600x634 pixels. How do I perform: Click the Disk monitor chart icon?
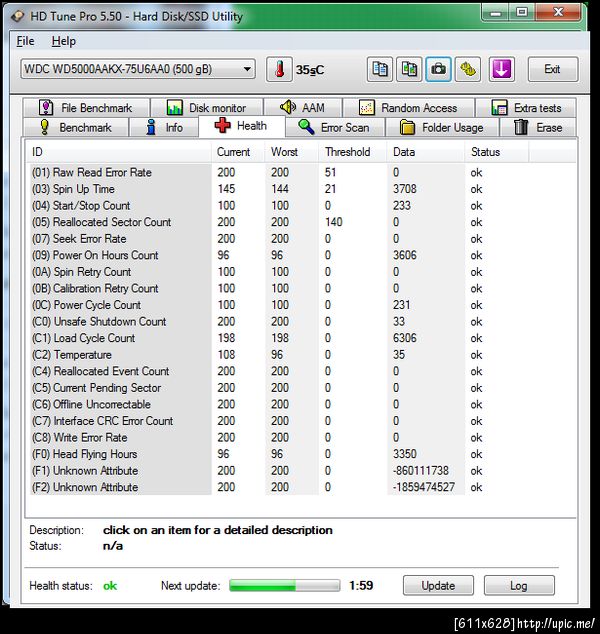pos(175,108)
